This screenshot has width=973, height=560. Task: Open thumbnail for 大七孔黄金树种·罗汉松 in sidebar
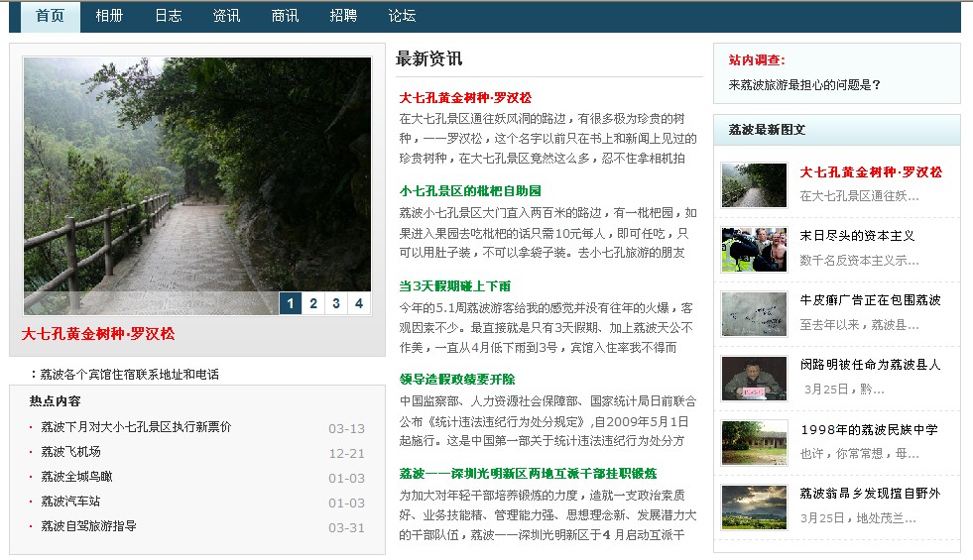(754, 184)
